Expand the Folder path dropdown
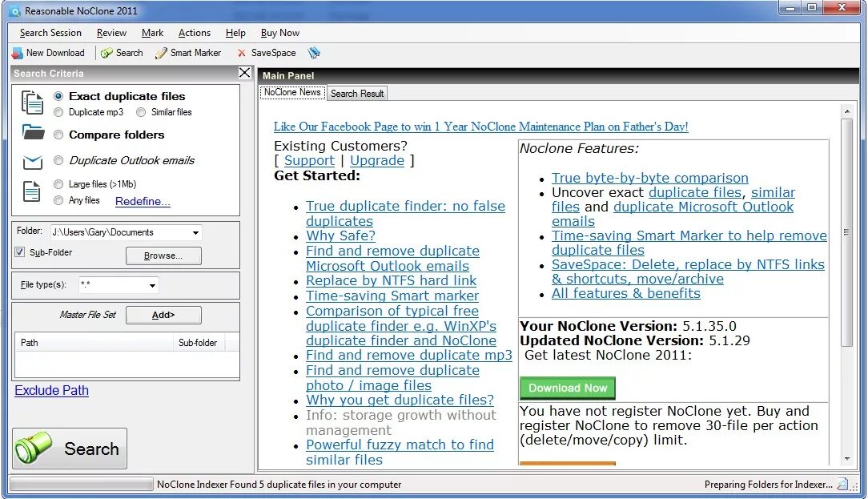Screen dimensions: 868x499 coord(195,232)
